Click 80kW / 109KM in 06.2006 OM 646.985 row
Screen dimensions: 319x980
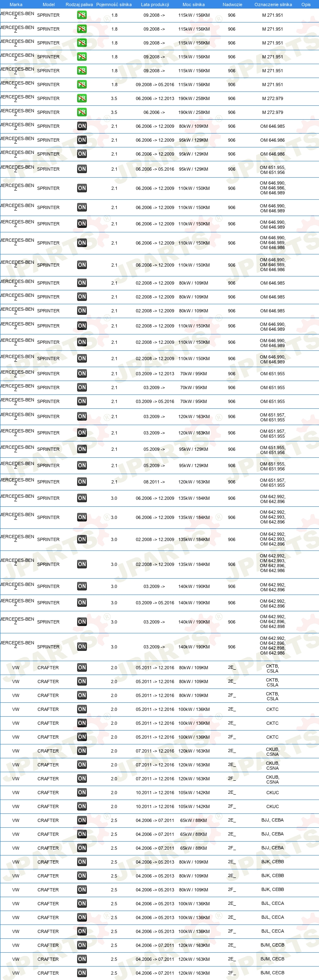pos(193,126)
